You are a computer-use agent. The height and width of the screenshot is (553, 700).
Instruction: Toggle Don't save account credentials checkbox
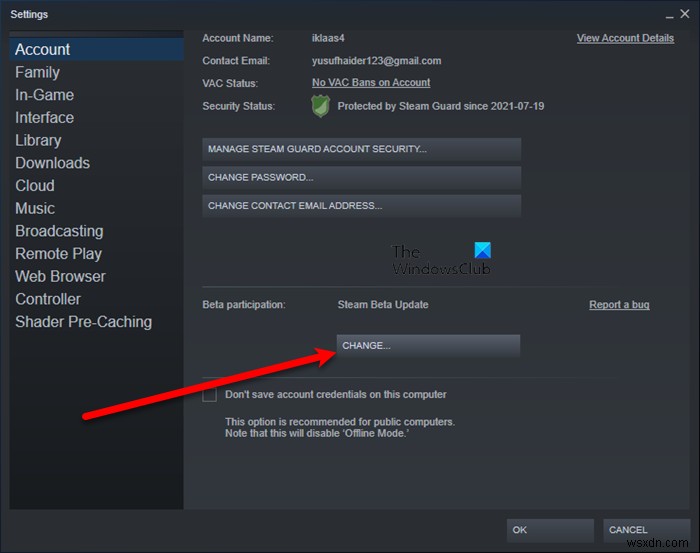click(209, 395)
